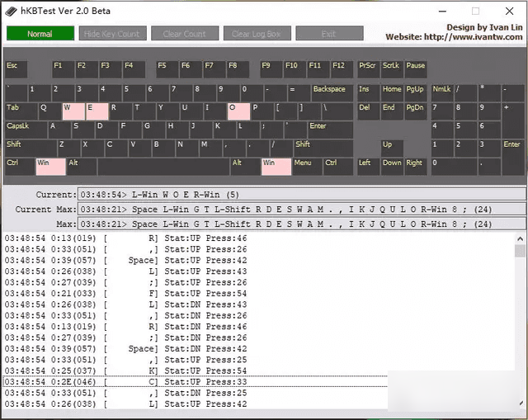Click Hide Key Count button
This screenshot has height=420, width=528.
point(112,33)
